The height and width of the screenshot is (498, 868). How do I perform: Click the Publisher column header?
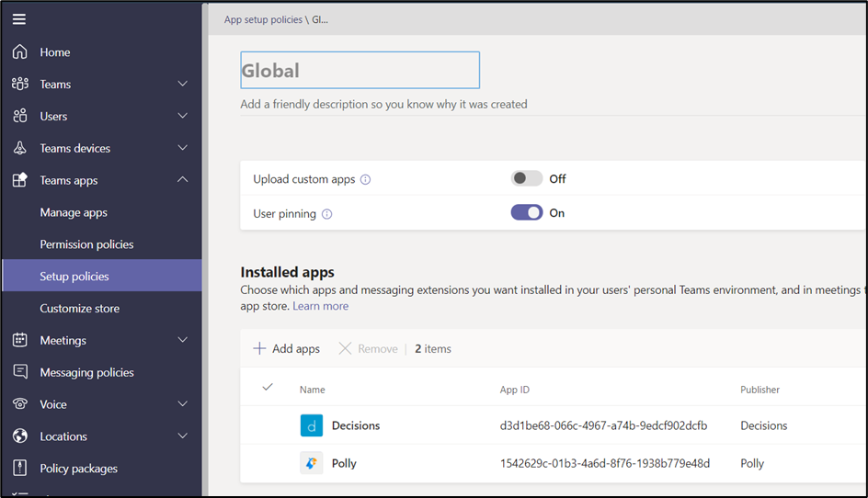click(x=760, y=390)
